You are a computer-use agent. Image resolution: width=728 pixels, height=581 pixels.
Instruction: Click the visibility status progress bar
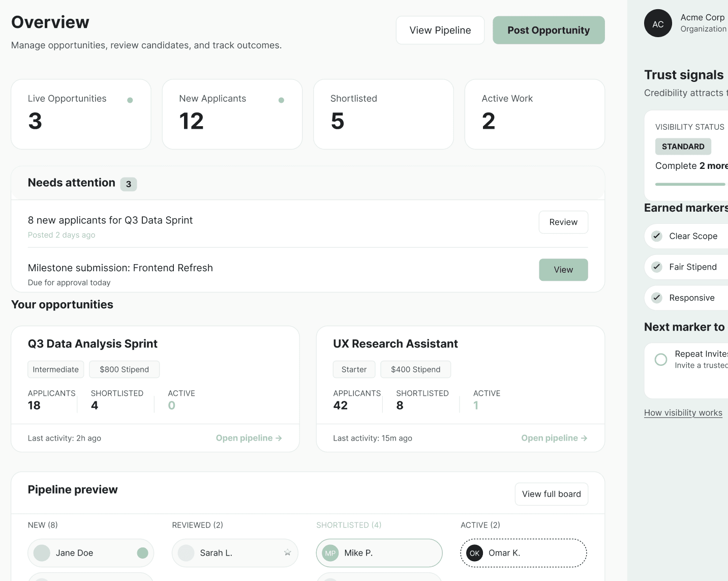tap(690, 184)
